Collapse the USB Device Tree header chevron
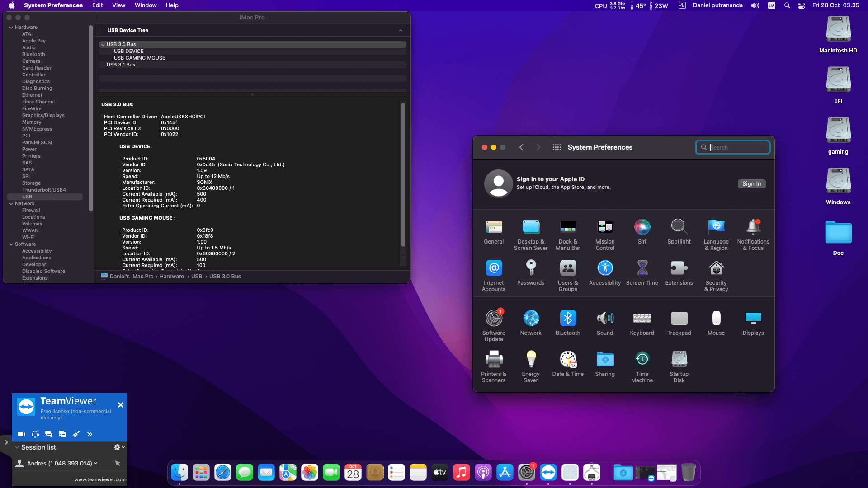 pyautogui.click(x=401, y=30)
